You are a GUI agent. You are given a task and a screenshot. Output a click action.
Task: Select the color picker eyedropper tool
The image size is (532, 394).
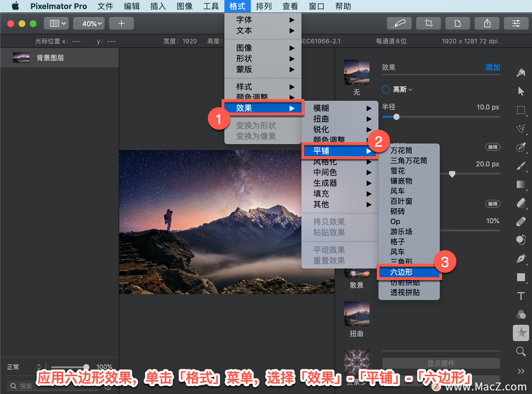pos(521,147)
